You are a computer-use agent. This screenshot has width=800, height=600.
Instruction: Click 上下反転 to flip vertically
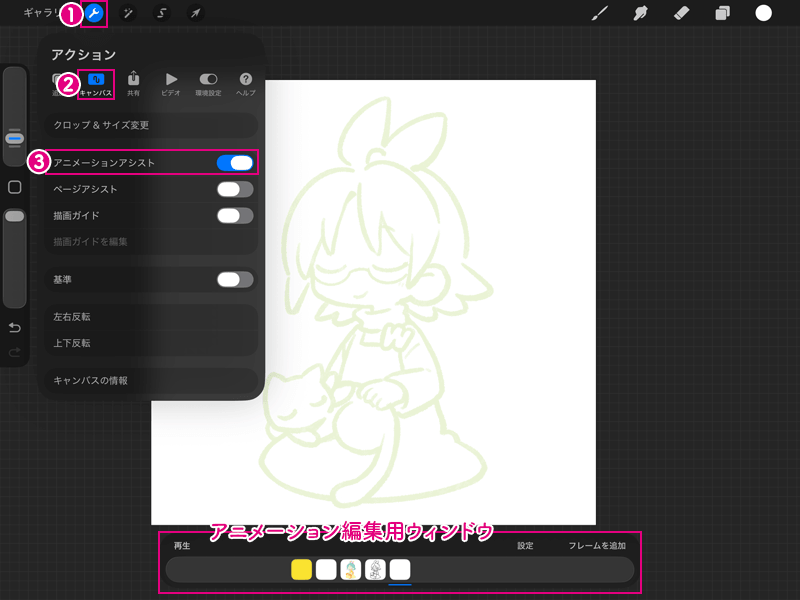click(x=151, y=343)
